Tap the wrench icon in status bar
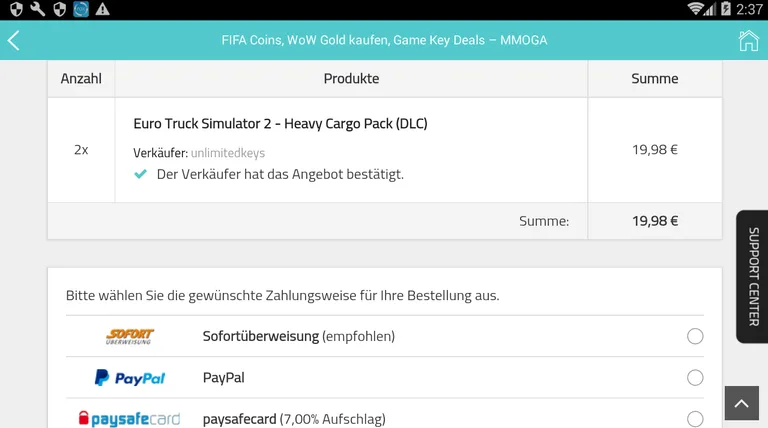 pos(37,9)
